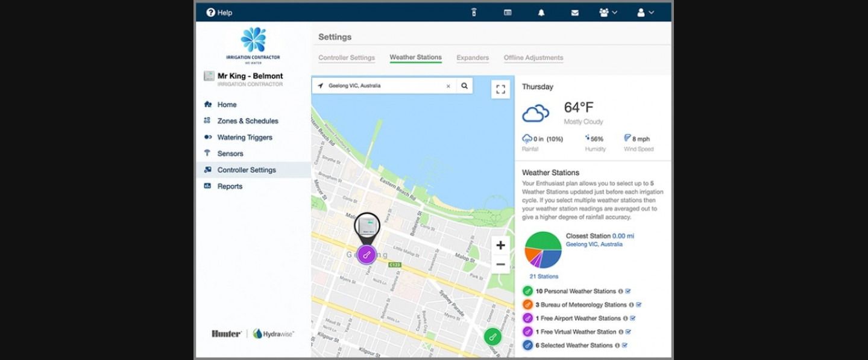The height and width of the screenshot is (360, 868).
Task: Open Watering Triggers menu item
Action: [245, 137]
